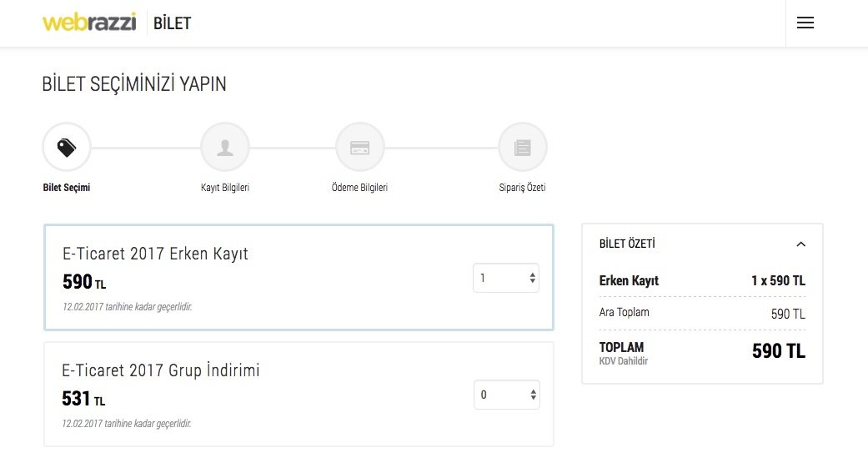Click the 590 TL total amount
The height and width of the screenshot is (453, 868).
[778, 351]
